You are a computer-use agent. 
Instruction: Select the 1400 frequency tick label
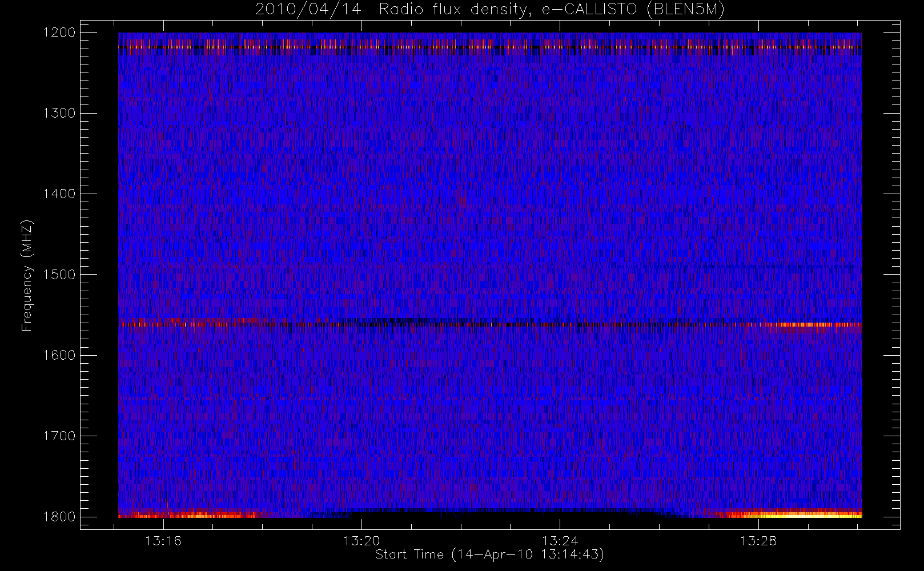pyautogui.click(x=59, y=194)
